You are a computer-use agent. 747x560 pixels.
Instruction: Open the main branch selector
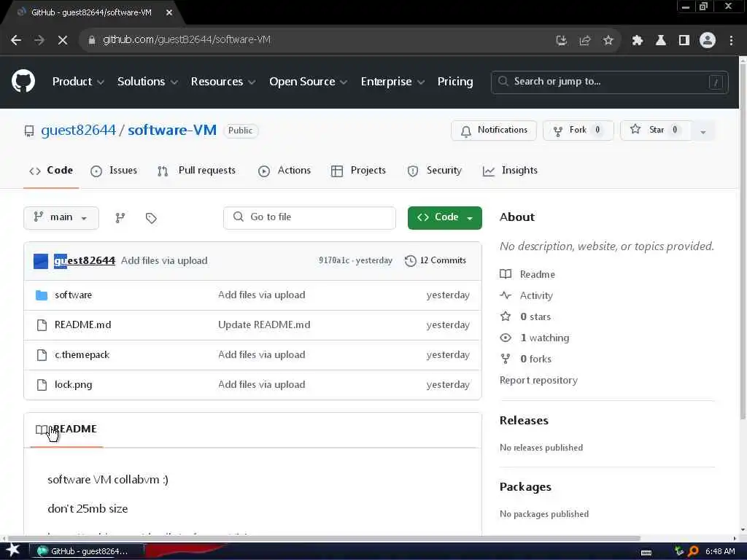(61, 217)
